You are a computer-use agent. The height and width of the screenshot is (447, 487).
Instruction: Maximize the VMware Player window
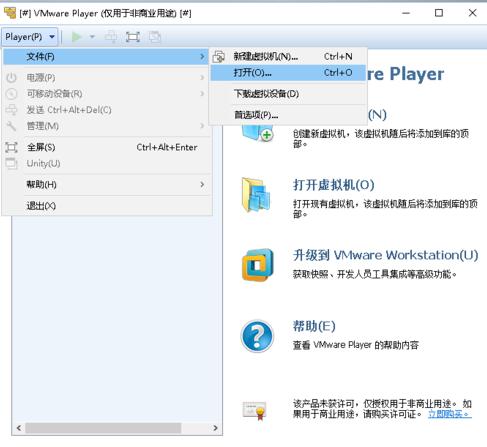tap(439, 13)
